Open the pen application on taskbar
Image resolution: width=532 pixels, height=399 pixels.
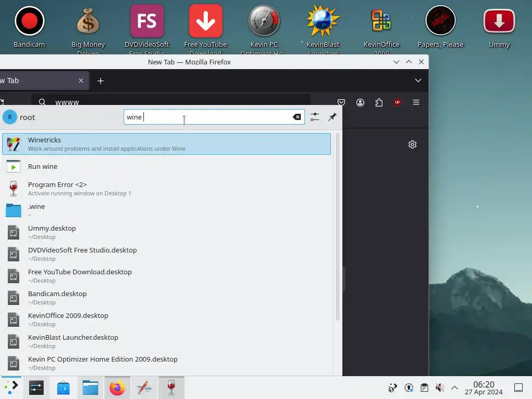(144, 388)
